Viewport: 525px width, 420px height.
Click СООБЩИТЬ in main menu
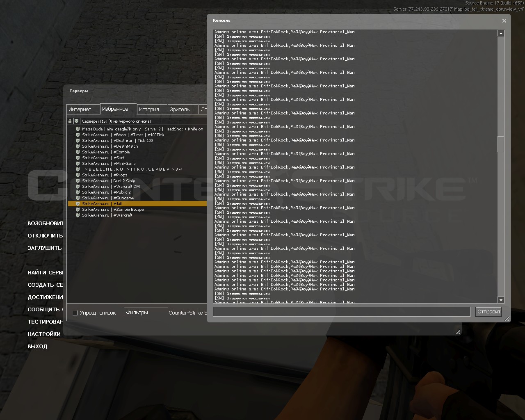coord(45,310)
